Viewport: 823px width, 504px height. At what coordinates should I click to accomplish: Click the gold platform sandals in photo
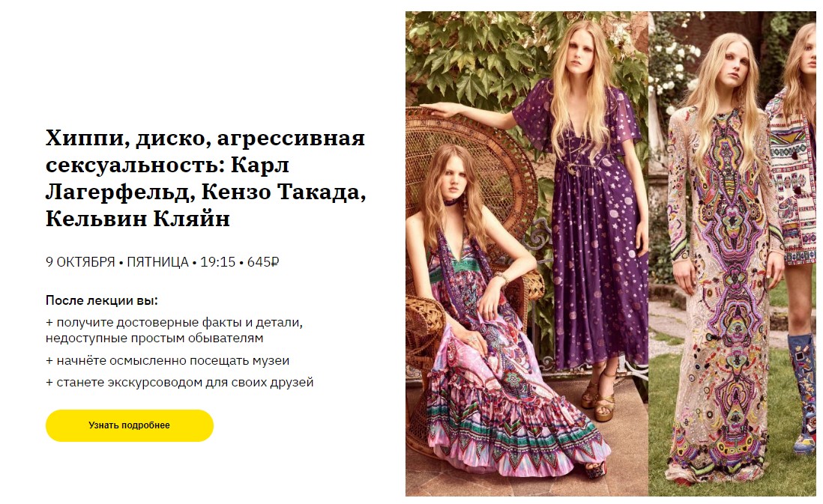coord(600,396)
